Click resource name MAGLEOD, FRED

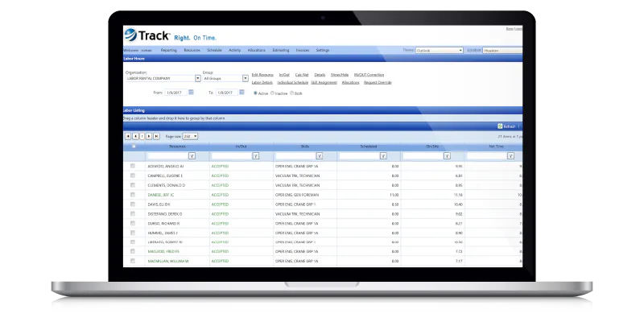coord(163,251)
